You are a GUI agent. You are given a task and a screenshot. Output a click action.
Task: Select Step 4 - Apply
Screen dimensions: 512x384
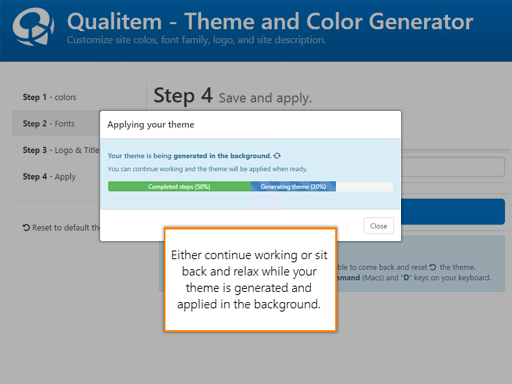49,177
